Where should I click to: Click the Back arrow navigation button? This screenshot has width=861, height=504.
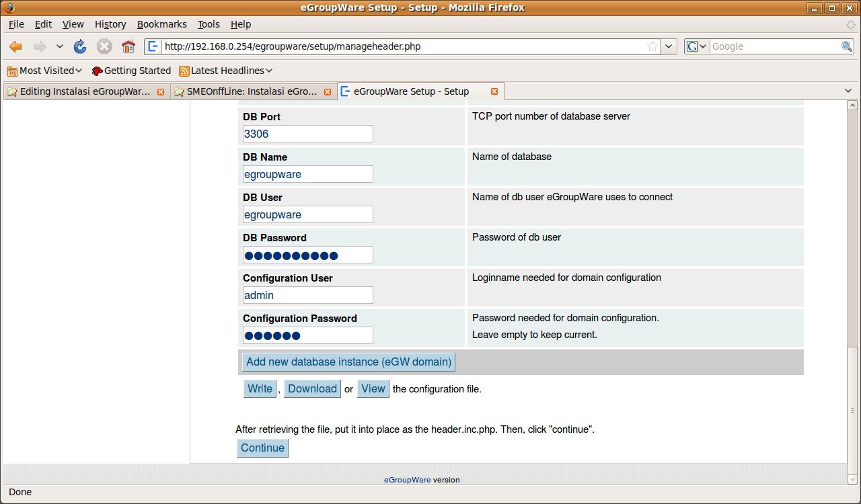pyautogui.click(x=15, y=46)
